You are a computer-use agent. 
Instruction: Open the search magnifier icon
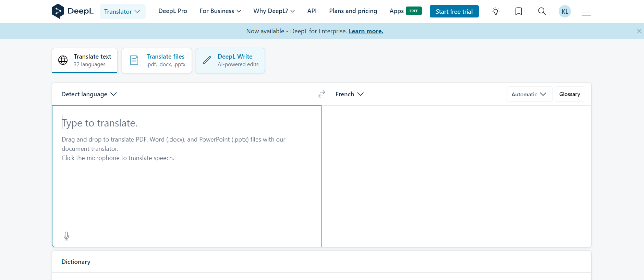[x=542, y=11]
